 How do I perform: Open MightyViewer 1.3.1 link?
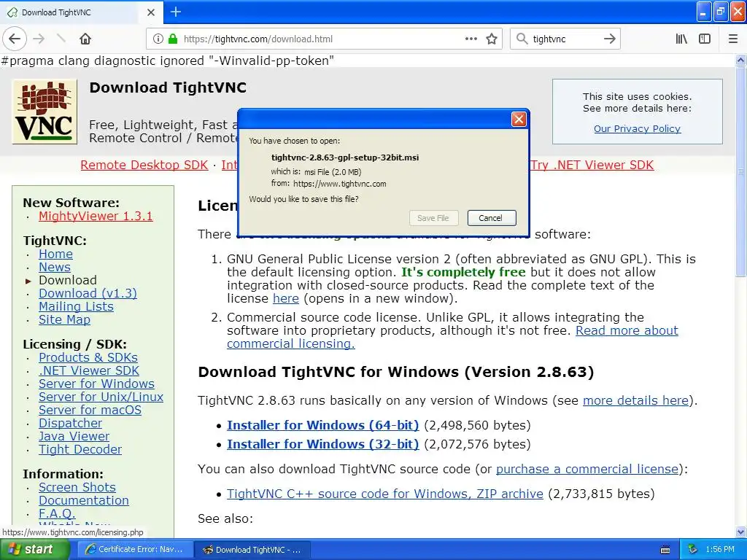(x=96, y=216)
